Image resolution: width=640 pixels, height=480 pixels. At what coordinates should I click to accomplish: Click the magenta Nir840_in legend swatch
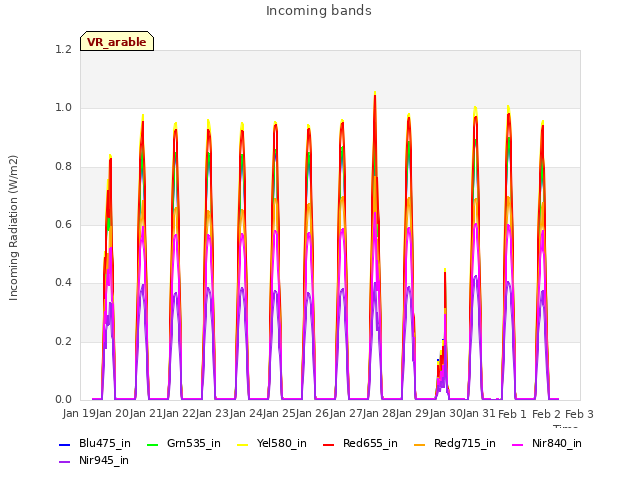pyautogui.click(x=518, y=444)
